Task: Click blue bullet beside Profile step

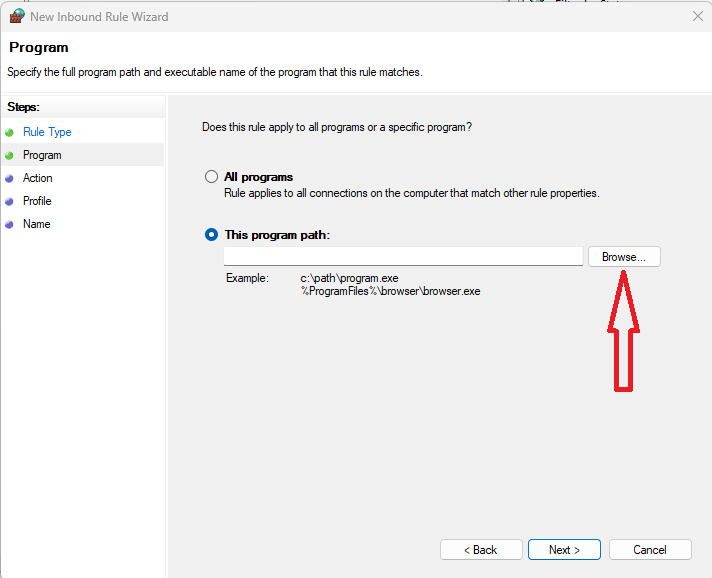Action: [10, 201]
